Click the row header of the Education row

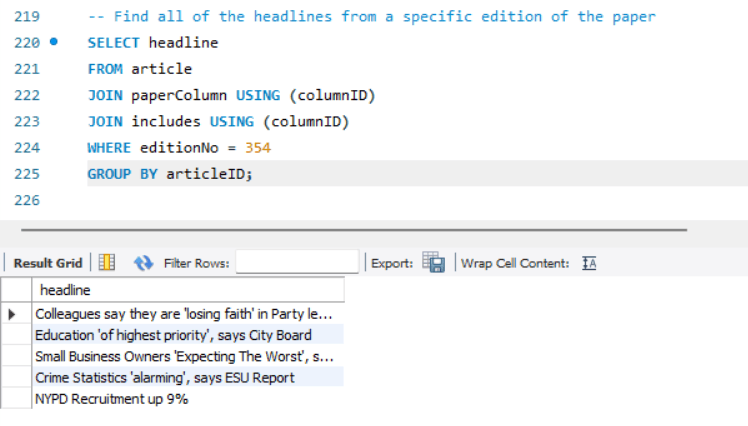click(x=16, y=335)
